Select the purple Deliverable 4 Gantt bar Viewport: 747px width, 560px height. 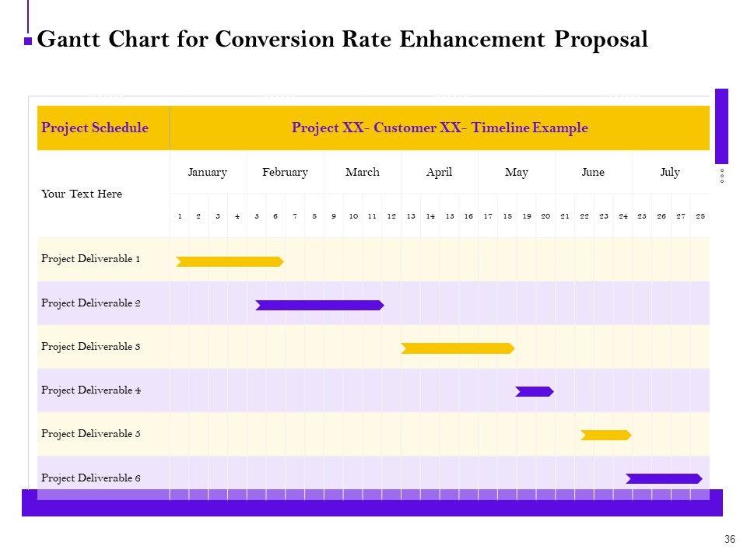(535, 391)
